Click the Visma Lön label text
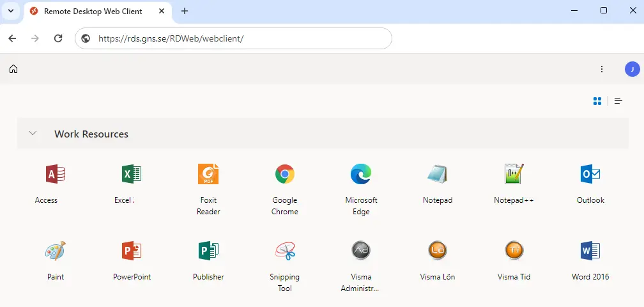Viewport: 644px width, 307px height. pos(438,277)
